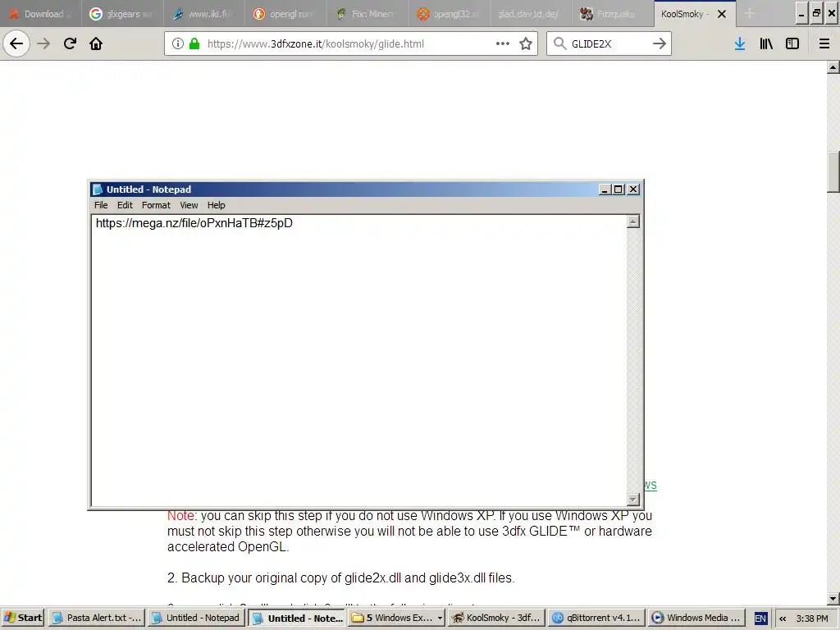
Task: Switch to Pasta Alert.txt taskbar window
Action: [x=97, y=618]
